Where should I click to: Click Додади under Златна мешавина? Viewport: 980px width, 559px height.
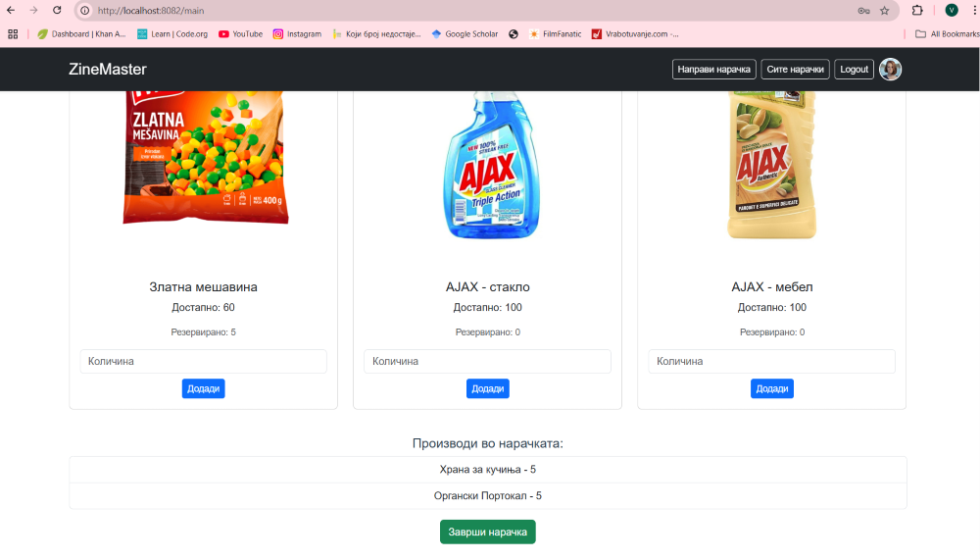pyautogui.click(x=203, y=388)
